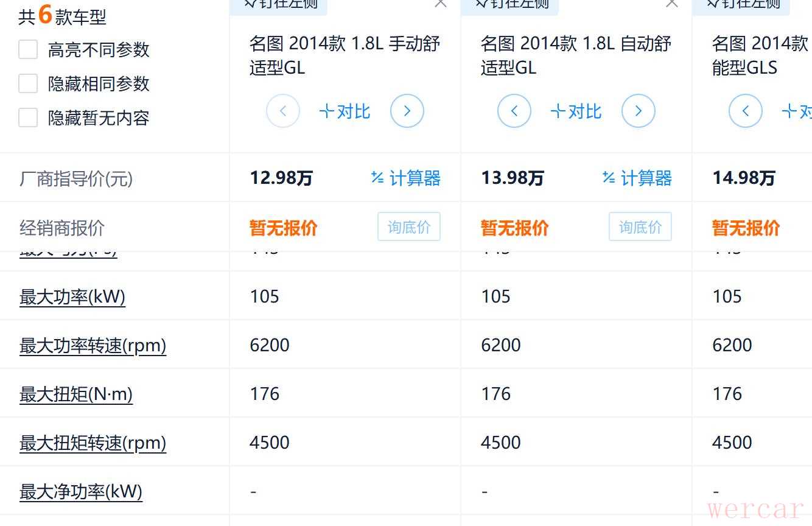Enable 高亮不同参数 checkbox
This screenshot has height=526, width=812.
pyautogui.click(x=28, y=49)
